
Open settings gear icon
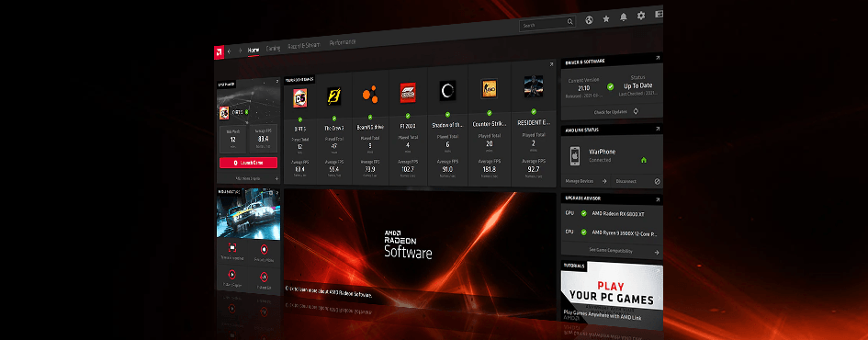point(641,16)
